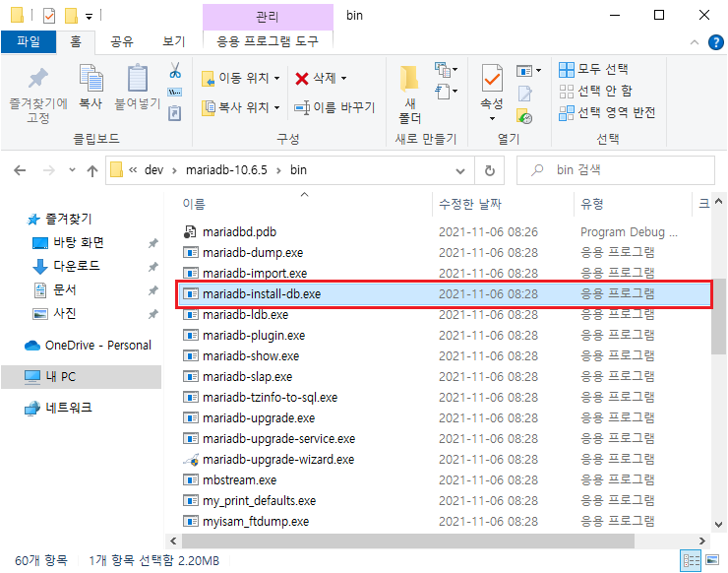
Task: Switch to the Share (공유) tab
Action: [122, 41]
